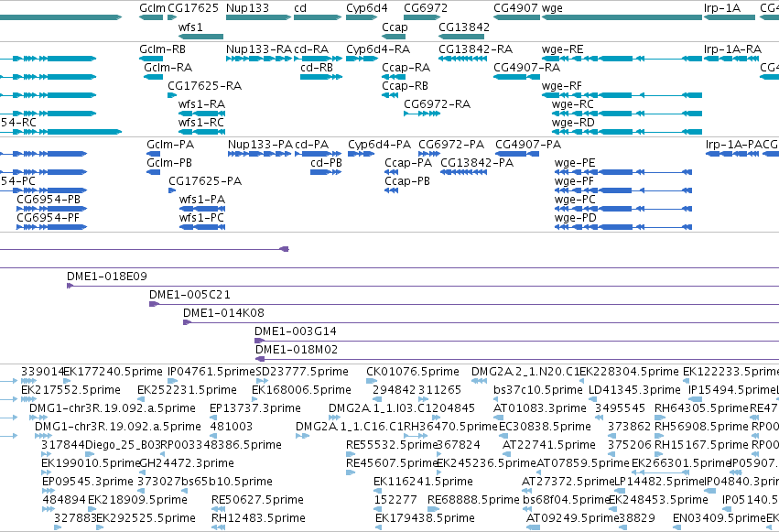Click protein CG6972-PA
Viewport: 779px width, 532px height.
[429, 154]
